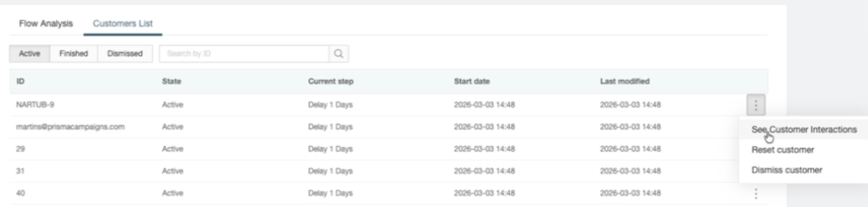Sort by the ID column header
This screenshot has height=207, width=868.
21,81
